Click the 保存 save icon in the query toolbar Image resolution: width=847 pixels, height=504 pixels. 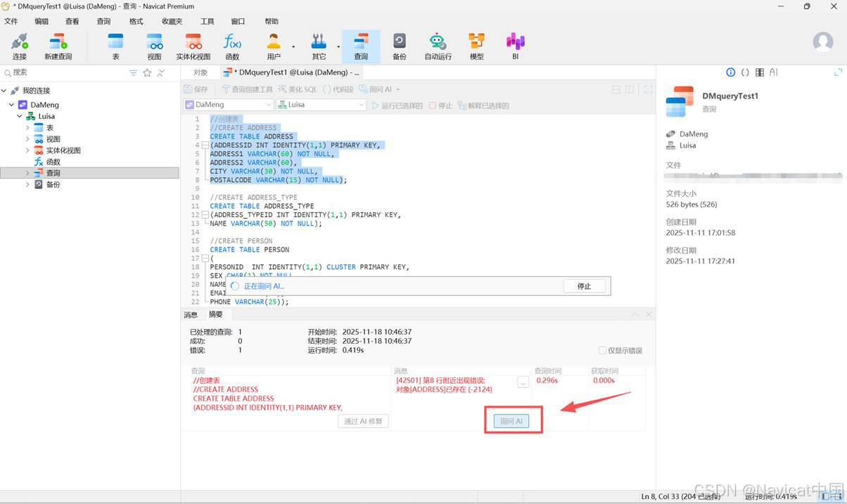[x=196, y=89]
